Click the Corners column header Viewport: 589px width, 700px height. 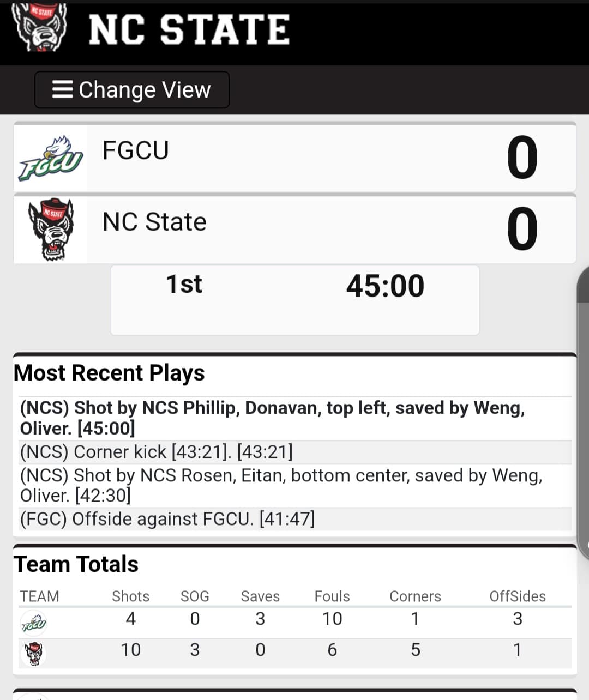point(415,596)
